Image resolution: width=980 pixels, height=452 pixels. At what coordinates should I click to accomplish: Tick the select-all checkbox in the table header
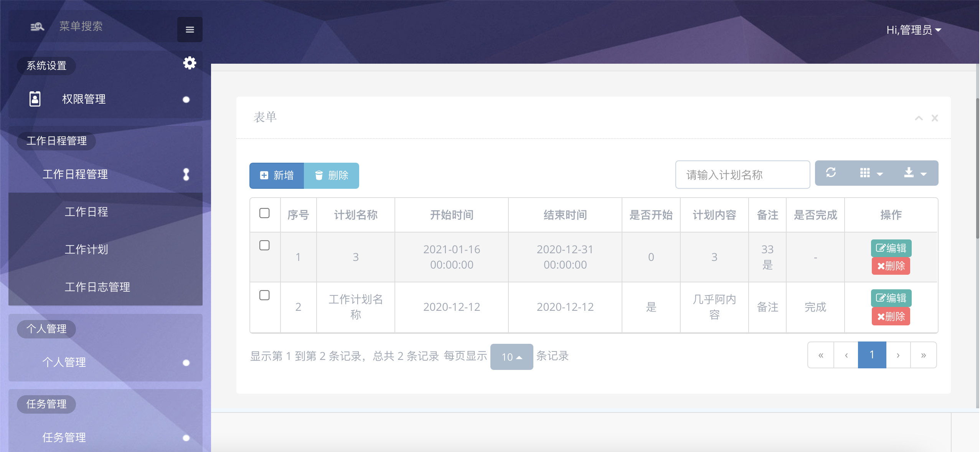pyautogui.click(x=264, y=213)
